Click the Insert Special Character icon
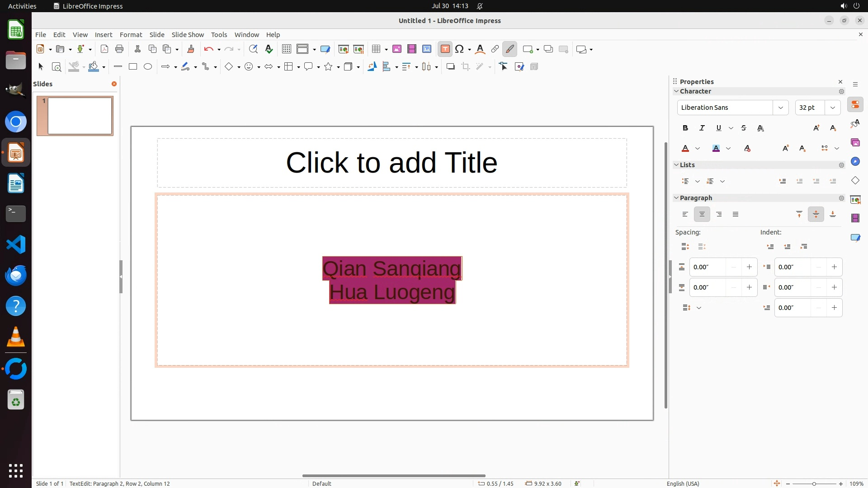 [459, 49]
